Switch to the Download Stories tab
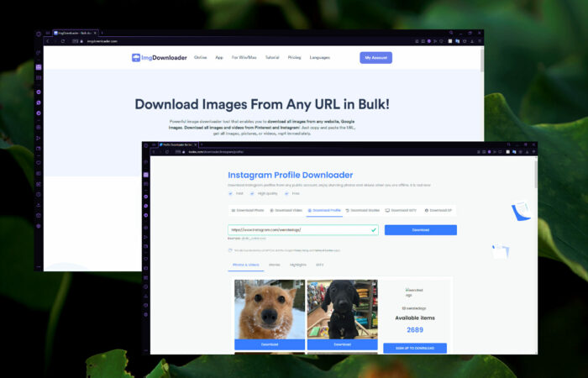 tap(363, 210)
